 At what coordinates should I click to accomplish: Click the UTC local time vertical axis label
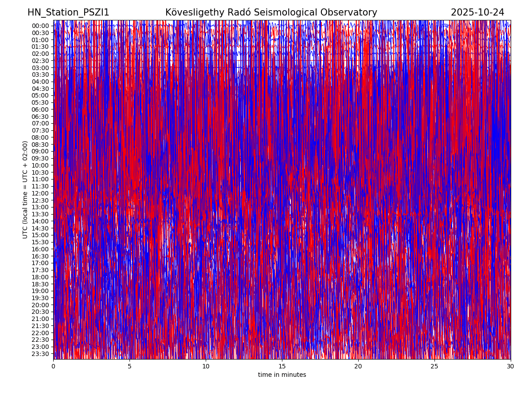(x=25, y=190)
